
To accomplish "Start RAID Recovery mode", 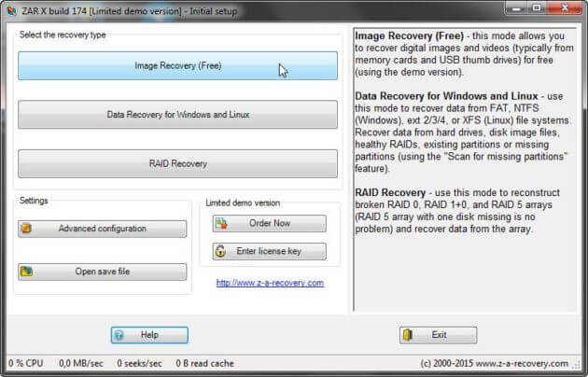I will click(x=177, y=163).
